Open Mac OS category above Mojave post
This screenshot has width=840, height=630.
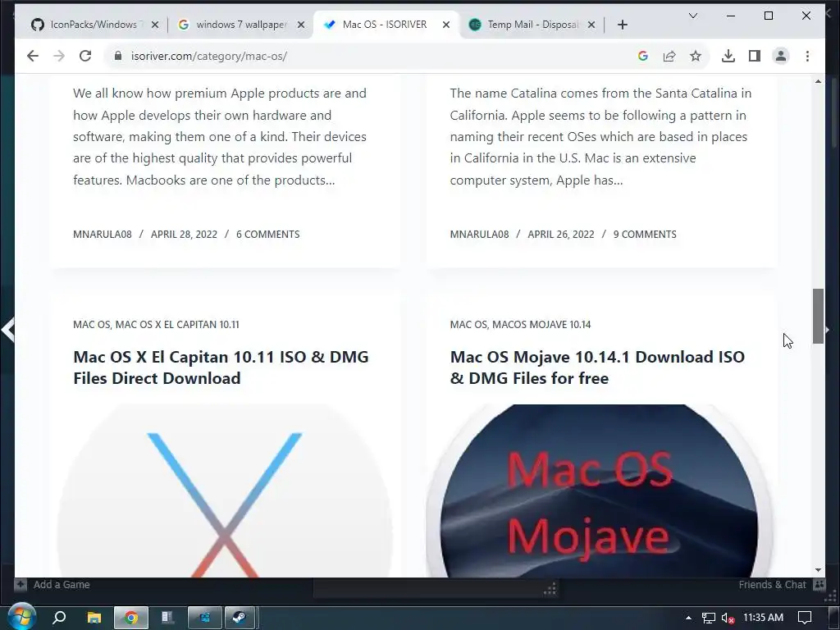click(468, 324)
